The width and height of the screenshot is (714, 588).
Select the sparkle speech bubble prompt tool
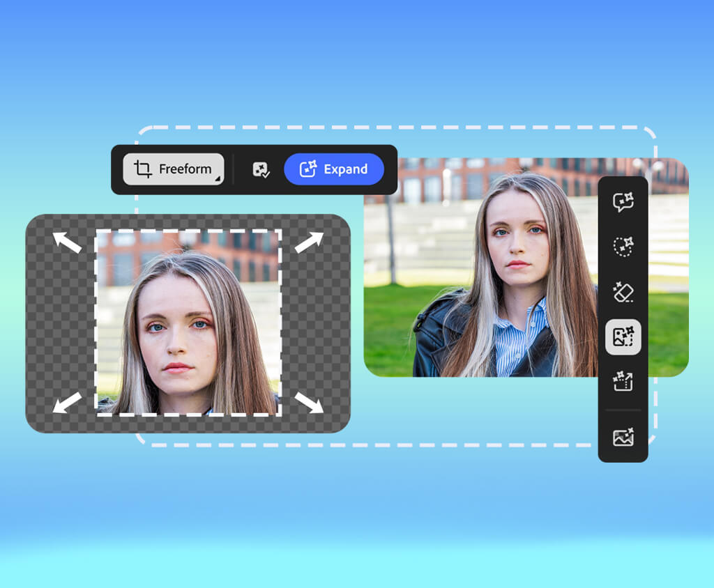click(x=623, y=202)
